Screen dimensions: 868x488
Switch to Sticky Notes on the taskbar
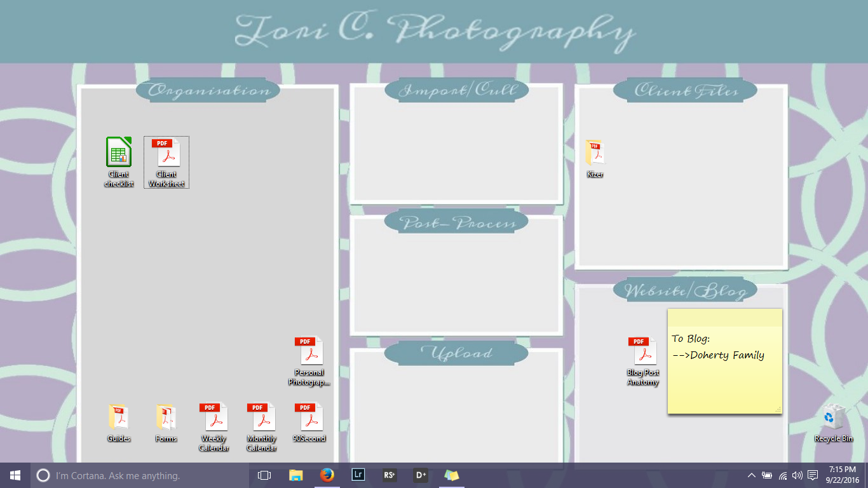451,475
